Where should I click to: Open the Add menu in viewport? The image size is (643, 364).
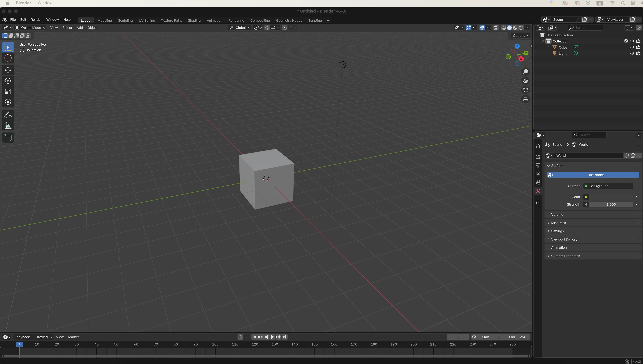point(80,28)
